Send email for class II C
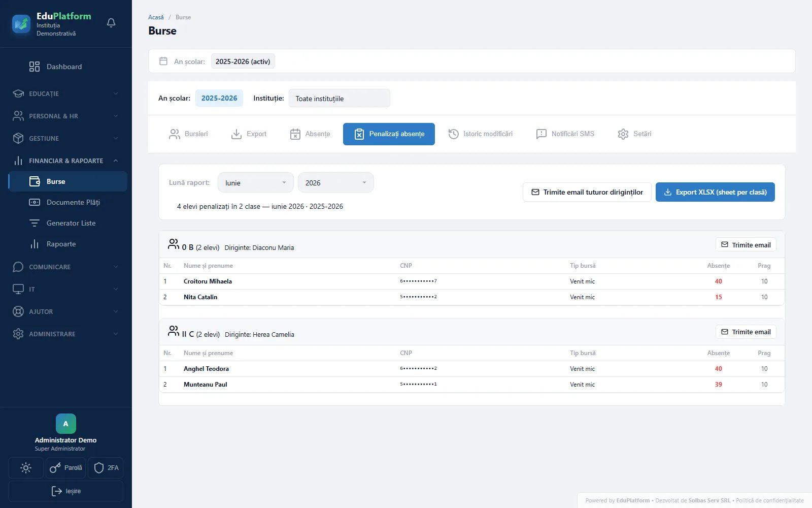812x508 pixels. [746, 332]
